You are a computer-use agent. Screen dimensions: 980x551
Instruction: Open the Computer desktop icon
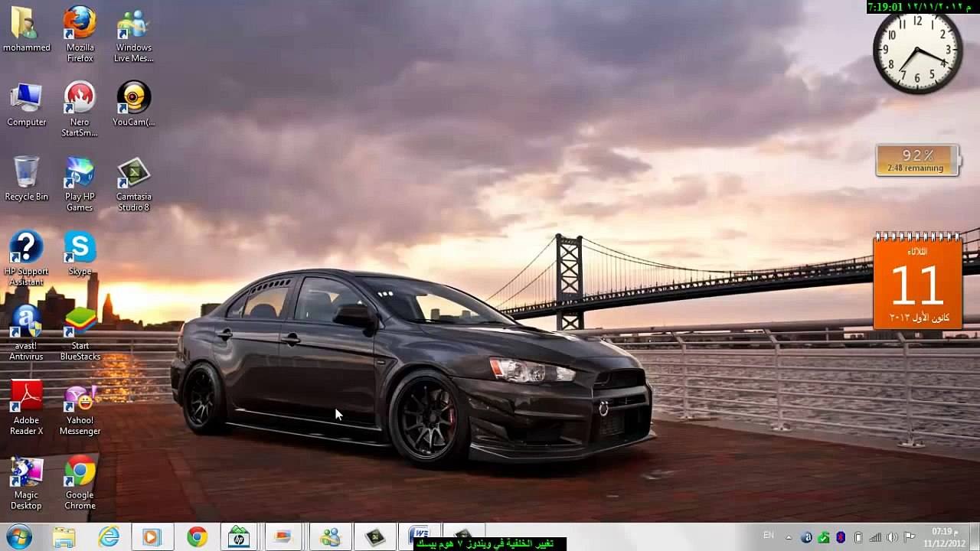point(26,99)
